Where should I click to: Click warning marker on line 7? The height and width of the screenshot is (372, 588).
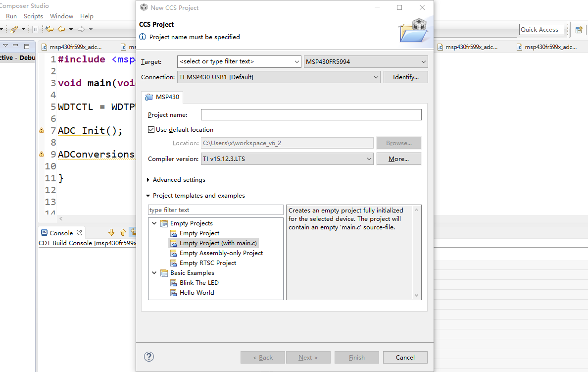pos(42,130)
